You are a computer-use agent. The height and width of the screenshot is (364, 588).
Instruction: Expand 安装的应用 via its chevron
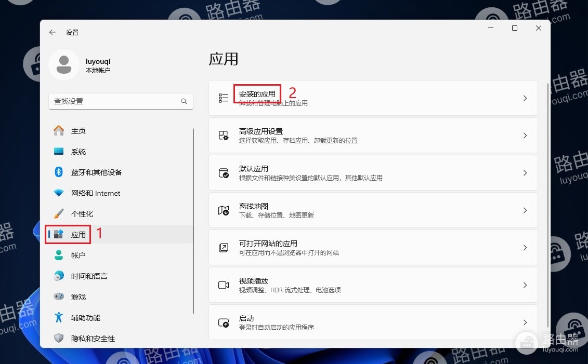525,98
